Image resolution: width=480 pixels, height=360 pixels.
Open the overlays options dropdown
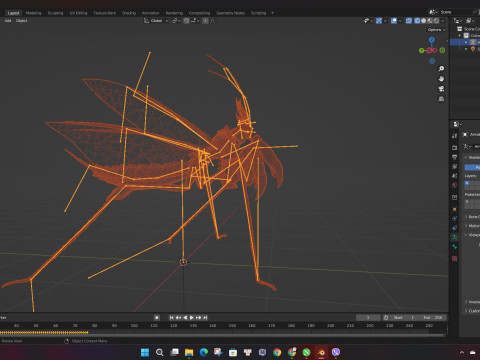400,21
